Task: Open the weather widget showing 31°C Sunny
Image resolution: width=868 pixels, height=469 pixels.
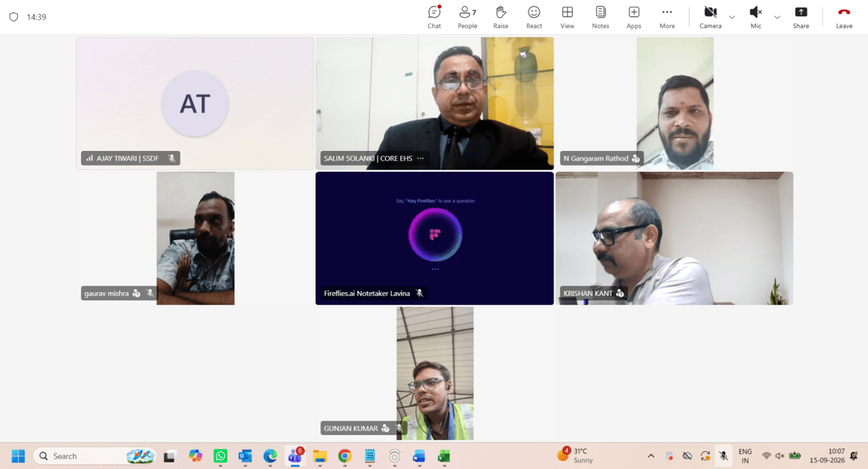Action: 574,455
